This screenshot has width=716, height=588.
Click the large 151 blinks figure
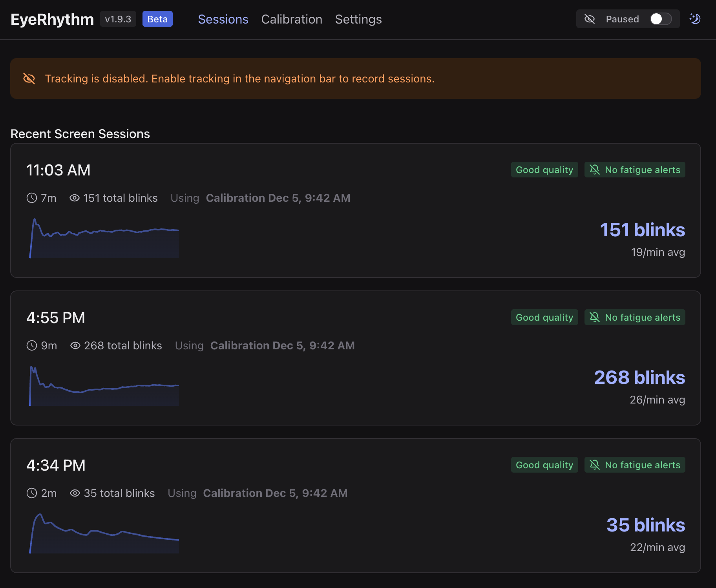642,230
